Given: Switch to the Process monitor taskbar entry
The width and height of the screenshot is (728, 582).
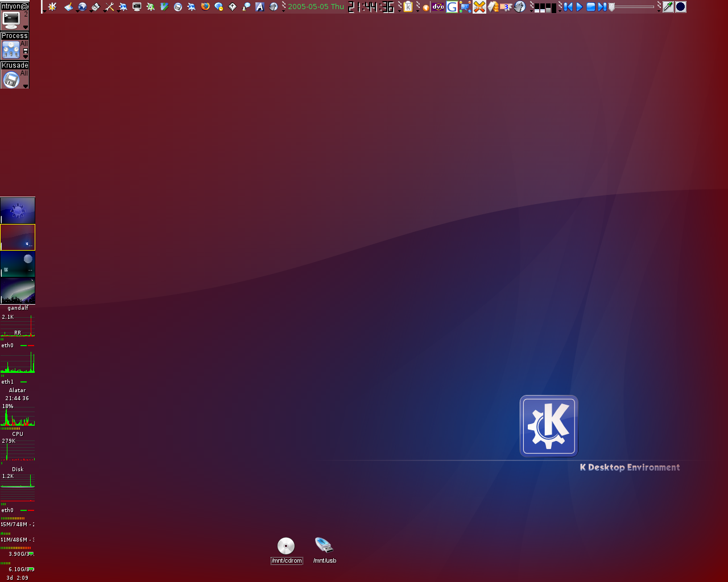Looking at the screenshot, I should click(x=14, y=45).
